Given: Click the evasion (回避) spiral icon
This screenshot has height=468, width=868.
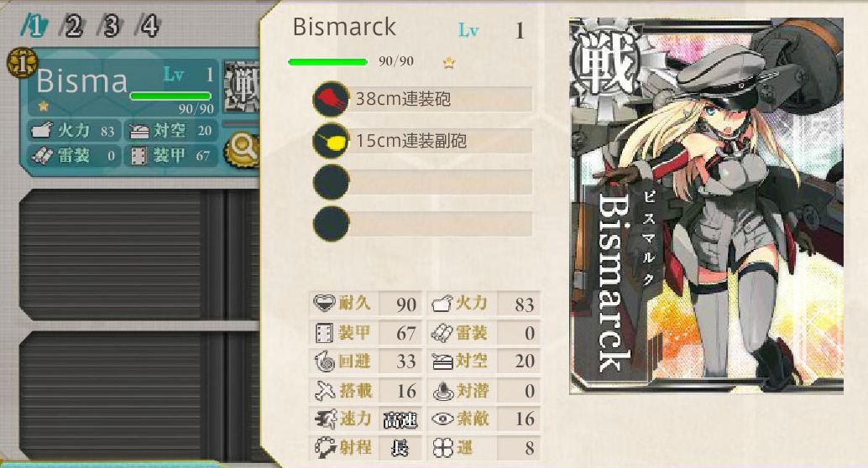Looking at the screenshot, I should coord(325,361).
